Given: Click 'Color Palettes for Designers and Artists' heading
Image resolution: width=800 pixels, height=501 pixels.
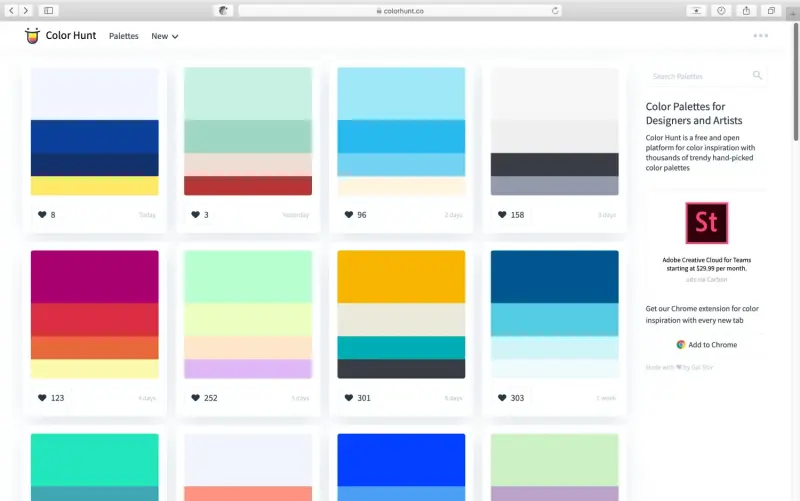Looking at the screenshot, I should pyautogui.click(x=694, y=113).
